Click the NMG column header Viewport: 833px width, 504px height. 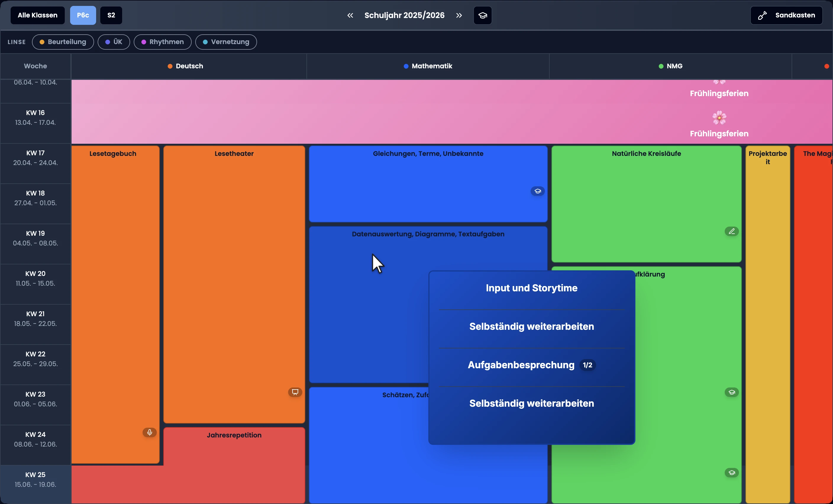(670, 66)
